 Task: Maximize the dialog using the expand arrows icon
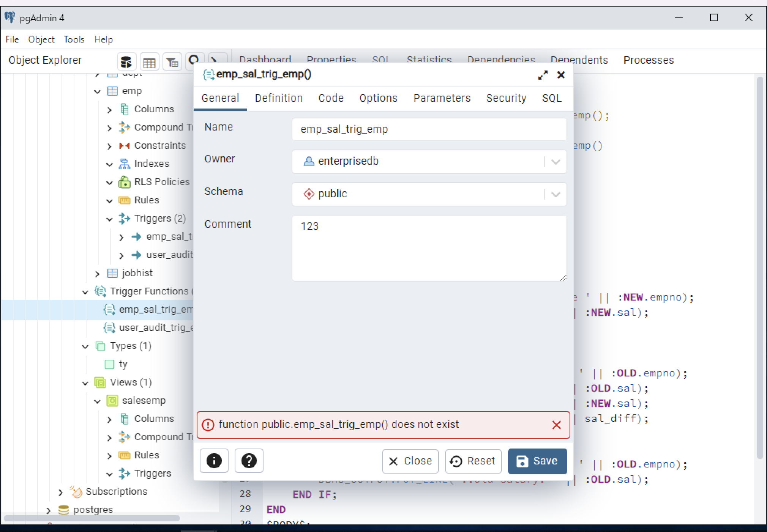543,75
